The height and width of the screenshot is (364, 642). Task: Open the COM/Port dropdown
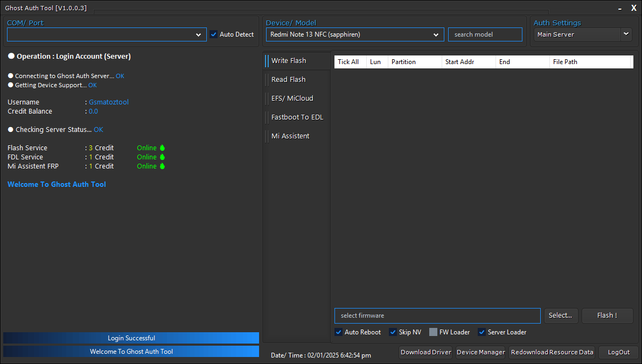tap(199, 34)
